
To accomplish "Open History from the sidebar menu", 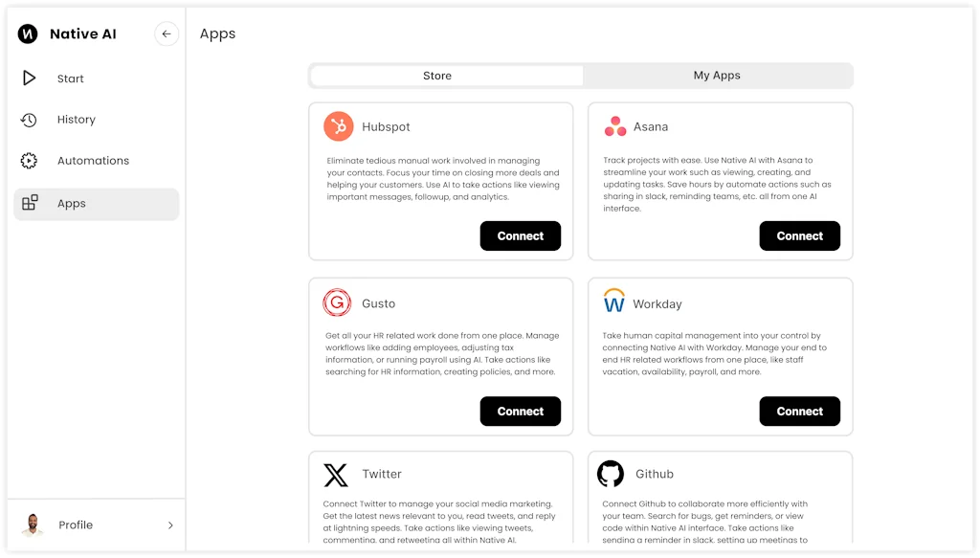I will (76, 119).
